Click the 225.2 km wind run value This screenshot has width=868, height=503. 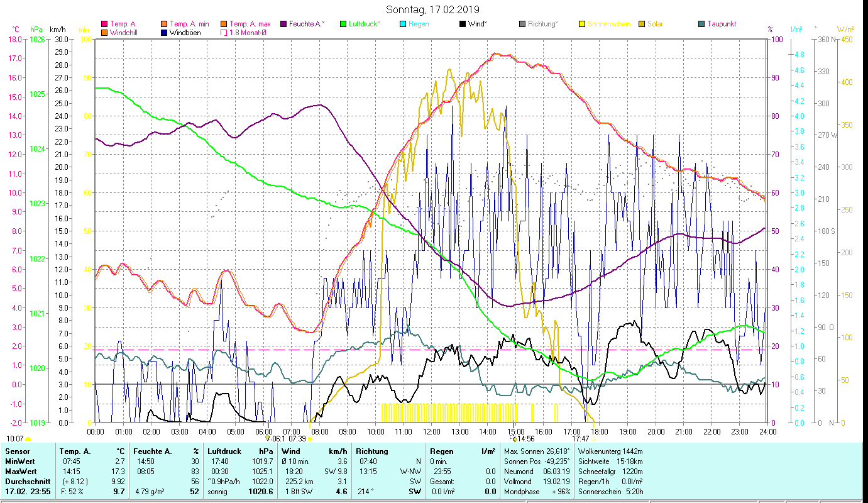click(x=299, y=482)
